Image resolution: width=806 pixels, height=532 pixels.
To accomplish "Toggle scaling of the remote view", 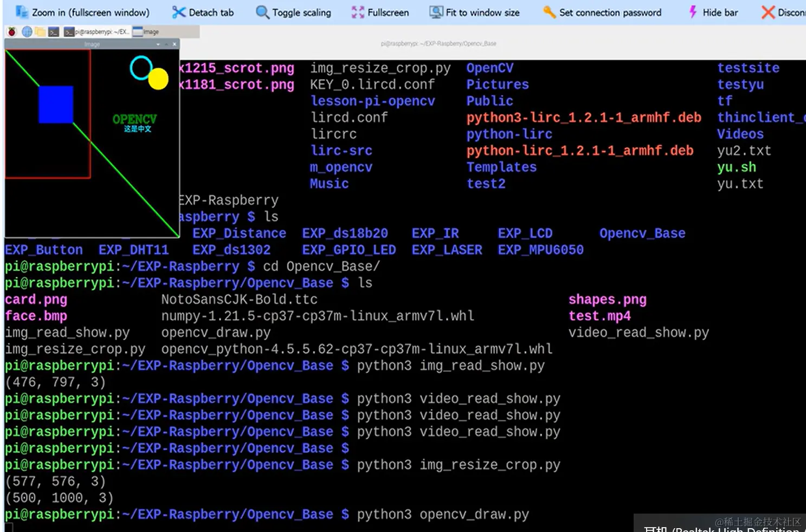I will coord(293,12).
